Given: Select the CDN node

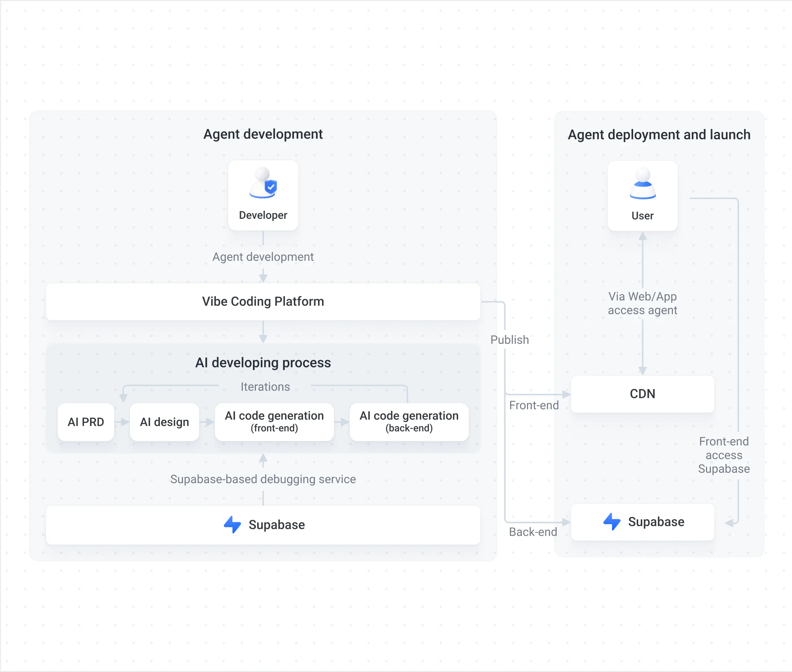Looking at the screenshot, I should tap(643, 394).
